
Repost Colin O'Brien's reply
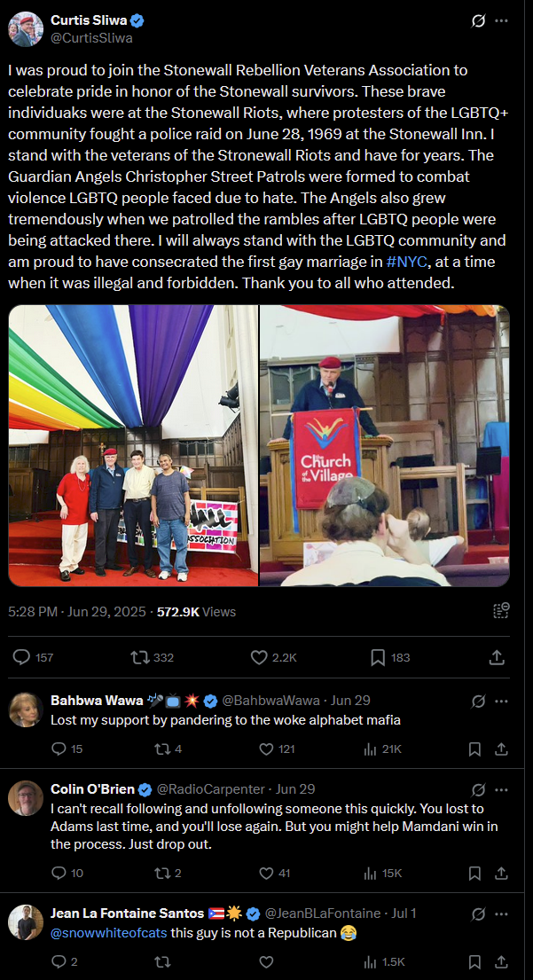click(168, 873)
